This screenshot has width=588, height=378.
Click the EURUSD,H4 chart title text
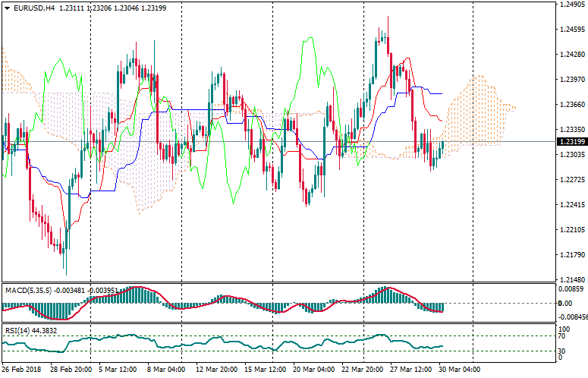click(x=34, y=8)
